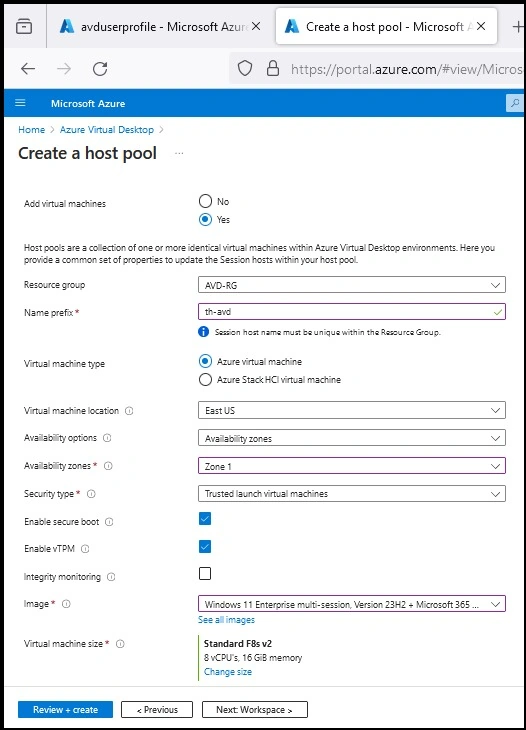This screenshot has height=730, width=526.
Task: Click info icon beside Enable secure boot
Action: tap(109, 521)
